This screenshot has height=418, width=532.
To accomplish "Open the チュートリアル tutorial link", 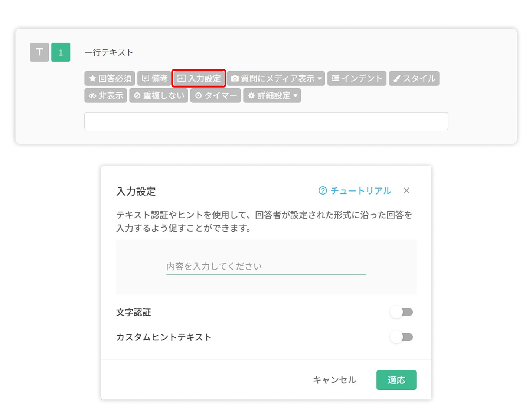I will (x=355, y=191).
